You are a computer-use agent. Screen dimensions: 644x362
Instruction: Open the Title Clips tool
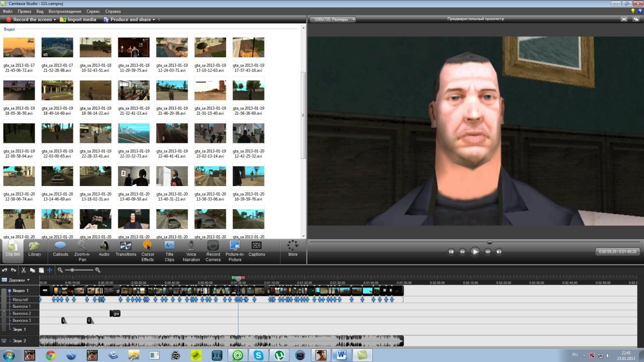click(170, 250)
